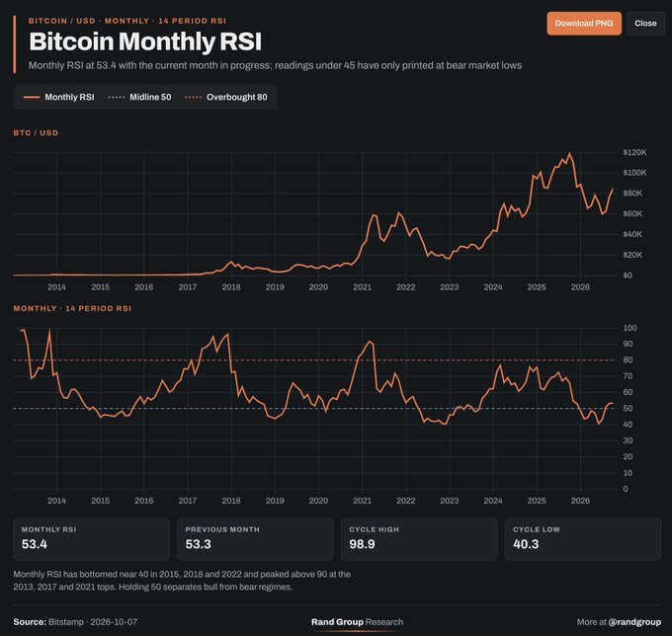Viewport: 672px width, 636px height.
Task: Click the RSI axis value 70
Action: point(628,376)
